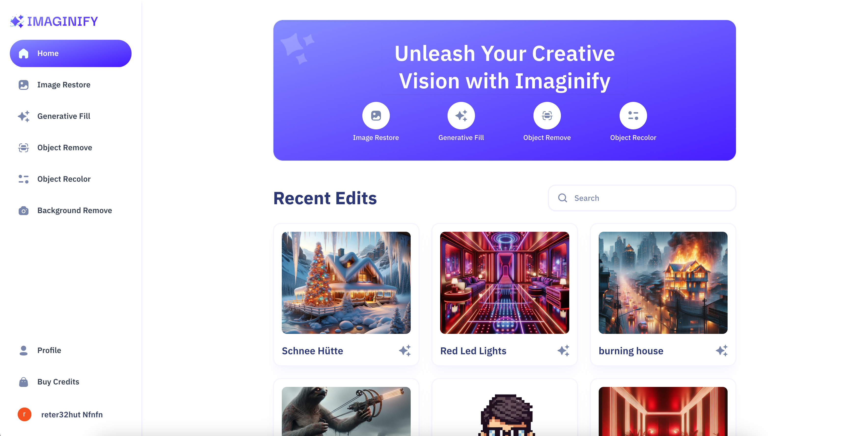Select the Generative Fill tool icon
This screenshot has width=868, height=436.
click(461, 115)
